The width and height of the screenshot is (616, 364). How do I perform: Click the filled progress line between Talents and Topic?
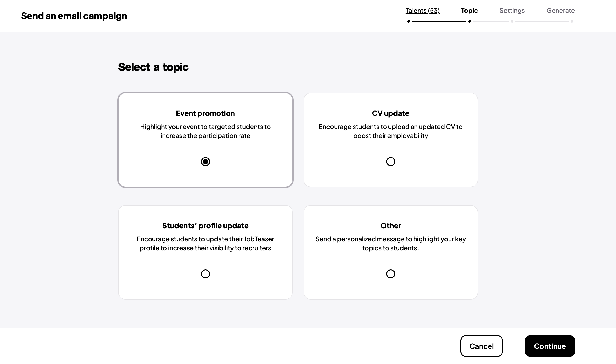coord(439,21)
